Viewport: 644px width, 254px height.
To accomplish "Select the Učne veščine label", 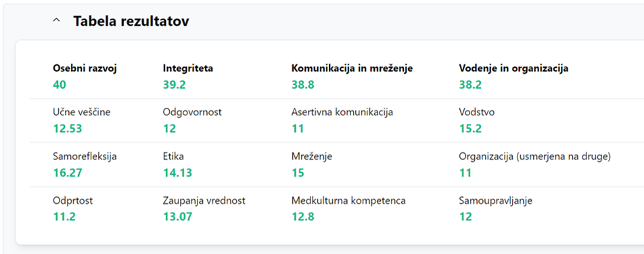I will pos(82,112).
